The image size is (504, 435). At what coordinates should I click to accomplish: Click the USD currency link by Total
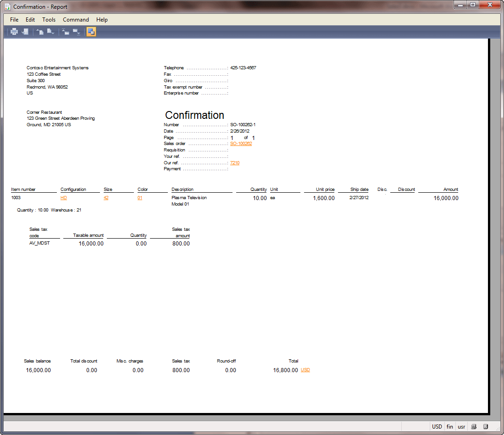click(x=305, y=370)
